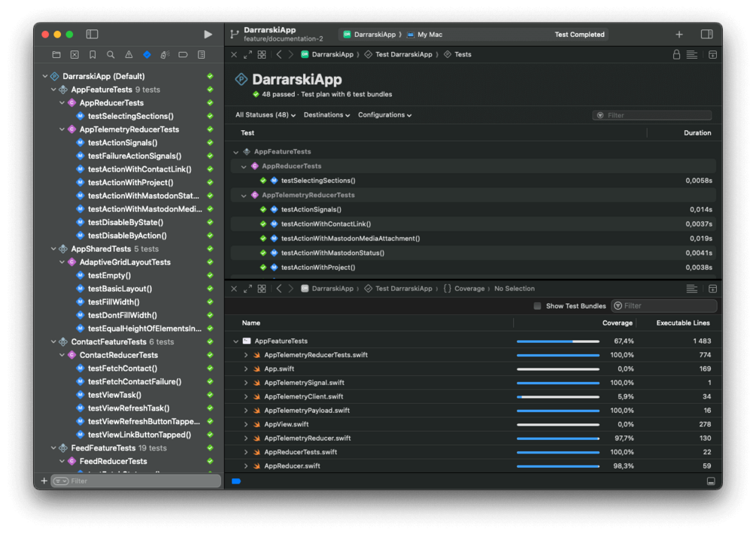Open Destinations filter dropdown
Image resolution: width=756 pixels, height=534 pixels.
[x=327, y=115]
